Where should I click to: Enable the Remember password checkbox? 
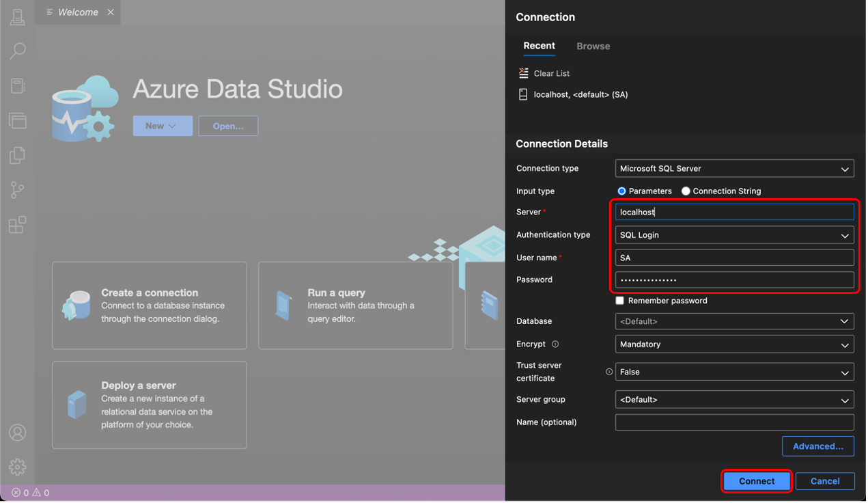point(619,301)
